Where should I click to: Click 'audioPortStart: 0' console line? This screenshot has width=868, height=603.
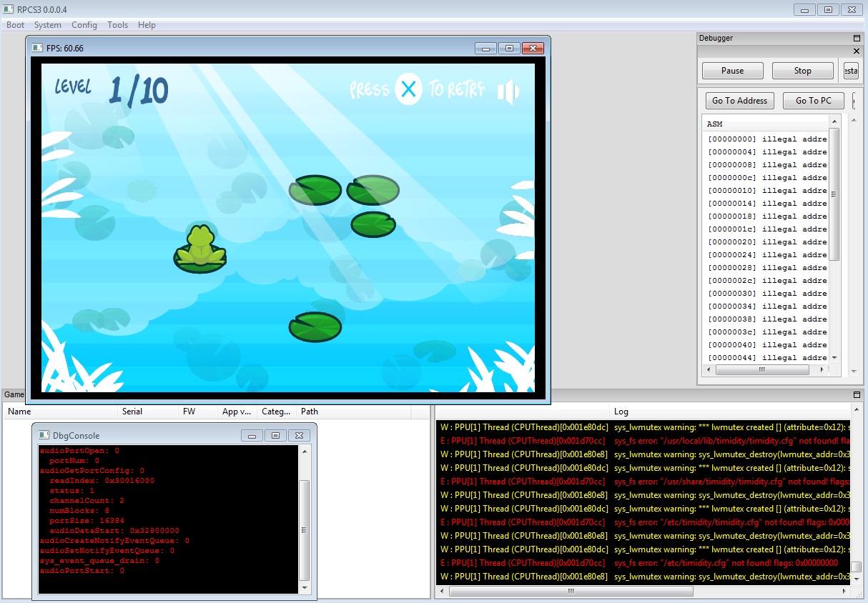click(82, 571)
